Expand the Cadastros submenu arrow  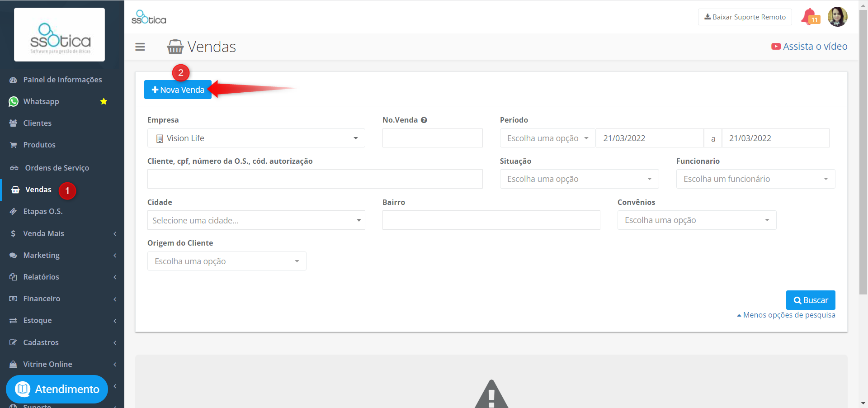click(115, 342)
